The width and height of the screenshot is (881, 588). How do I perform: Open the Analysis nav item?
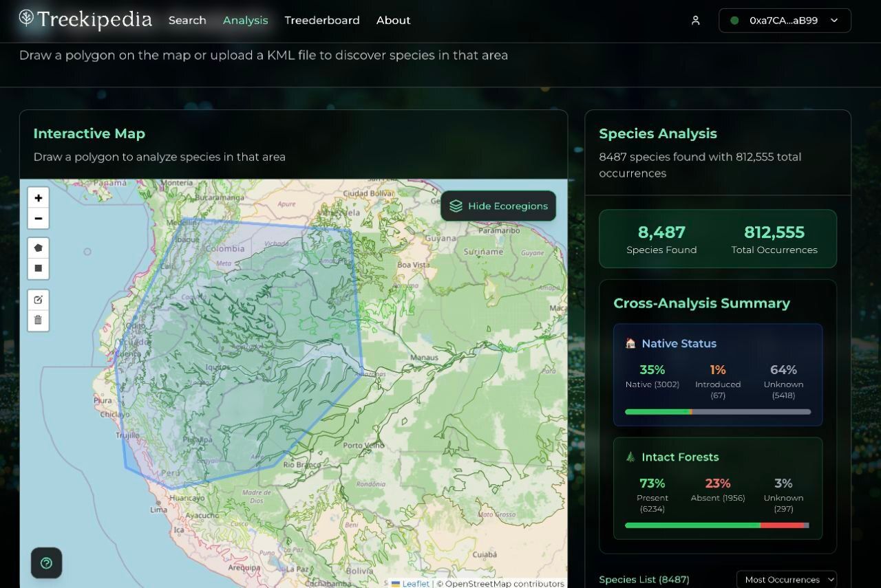pyautogui.click(x=245, y=21)
